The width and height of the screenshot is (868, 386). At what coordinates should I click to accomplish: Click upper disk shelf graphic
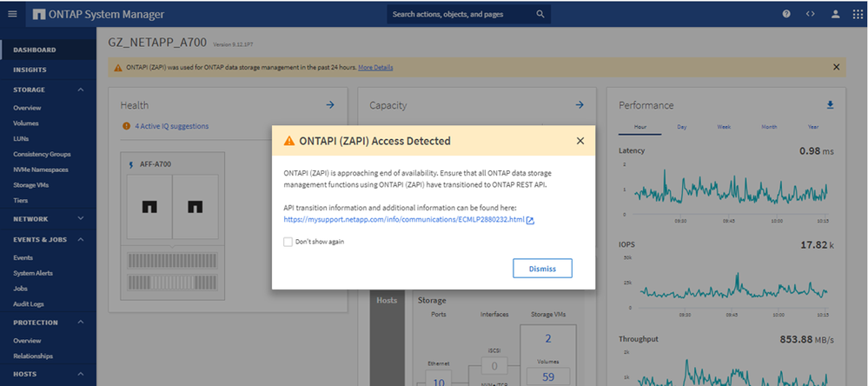tap(172, 260)
